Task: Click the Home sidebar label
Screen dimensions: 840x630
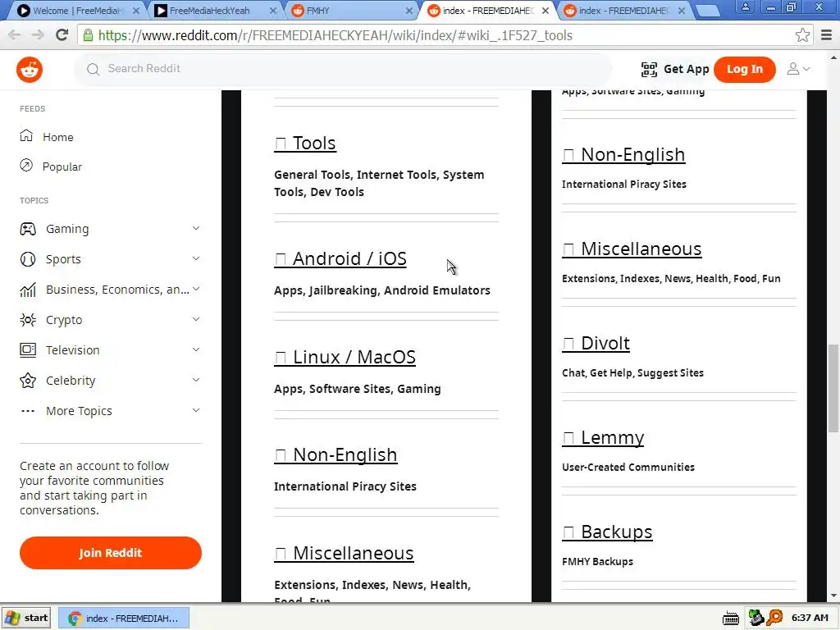Action: 58,137
